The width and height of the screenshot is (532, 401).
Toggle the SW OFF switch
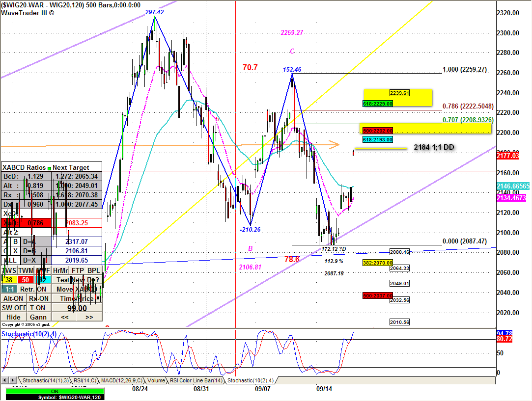13,308
